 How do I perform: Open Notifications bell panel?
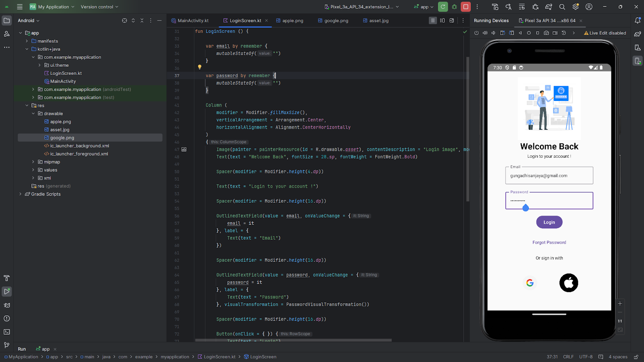point(638,21)
